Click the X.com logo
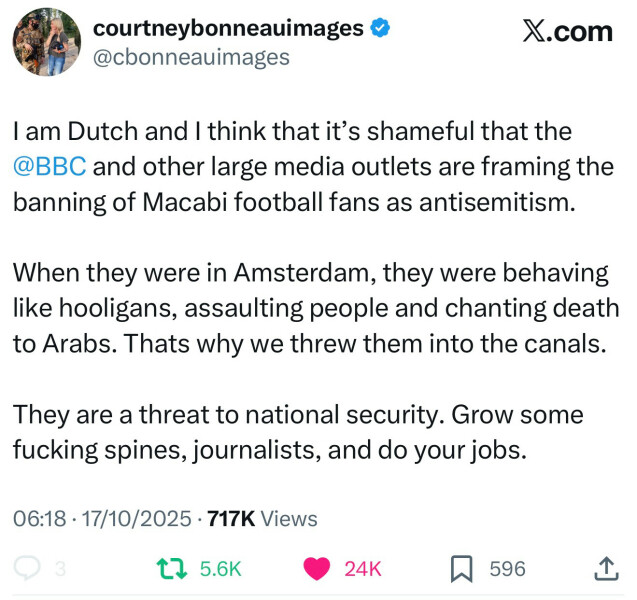This screenshot has width=637, height=600. coord(567,31)
